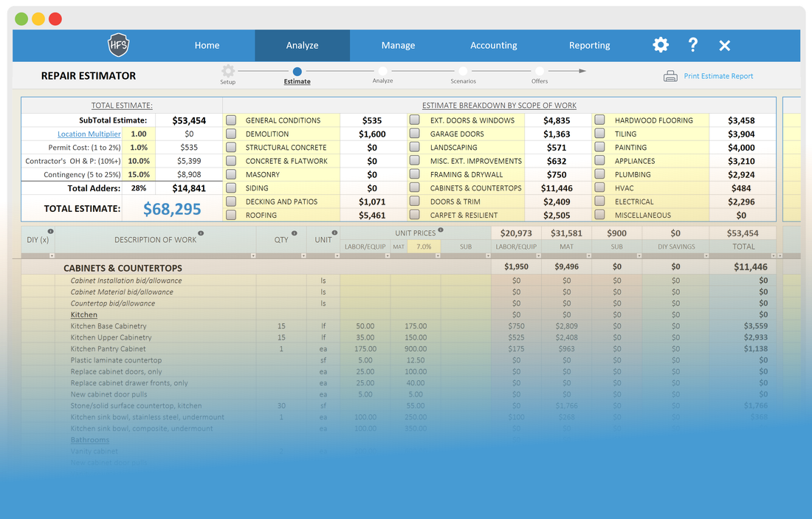The height and width of the screenshot is (519, 812).
Task: Click the HFS shield logo
Action: (118, 44)
